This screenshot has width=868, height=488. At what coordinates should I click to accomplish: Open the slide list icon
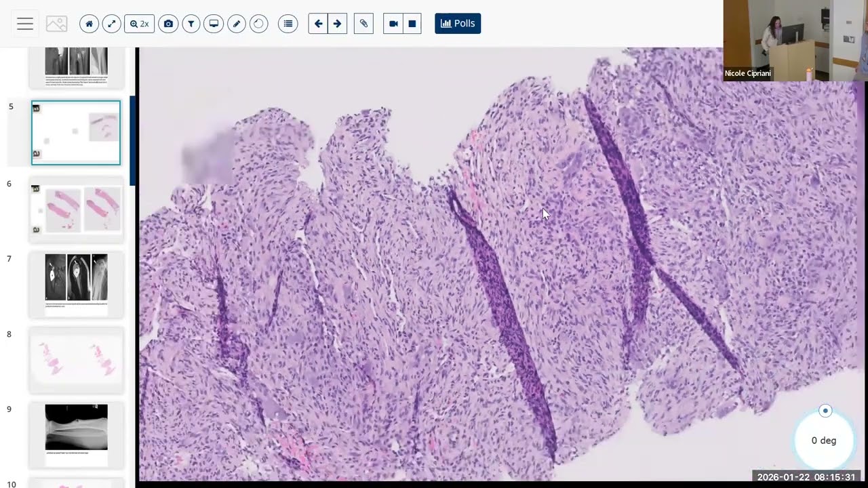[288, 24]
